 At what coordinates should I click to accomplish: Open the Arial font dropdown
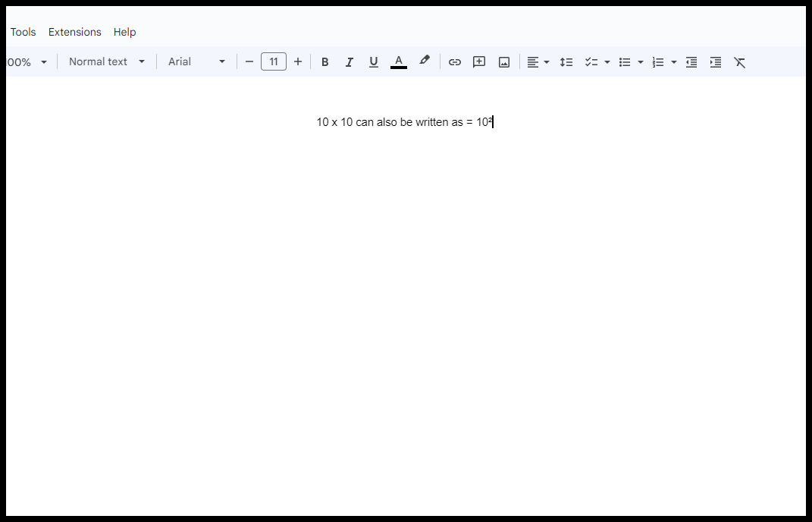coord(196,61)
